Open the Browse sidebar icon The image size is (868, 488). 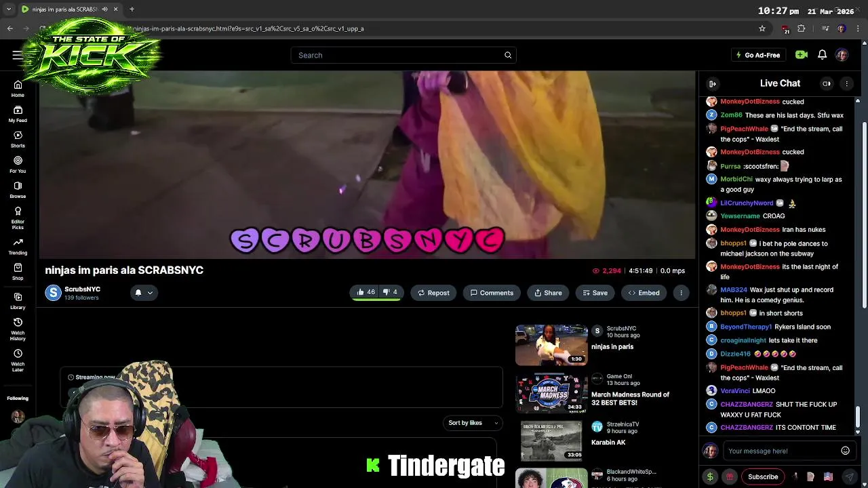[x=18, y=190]
